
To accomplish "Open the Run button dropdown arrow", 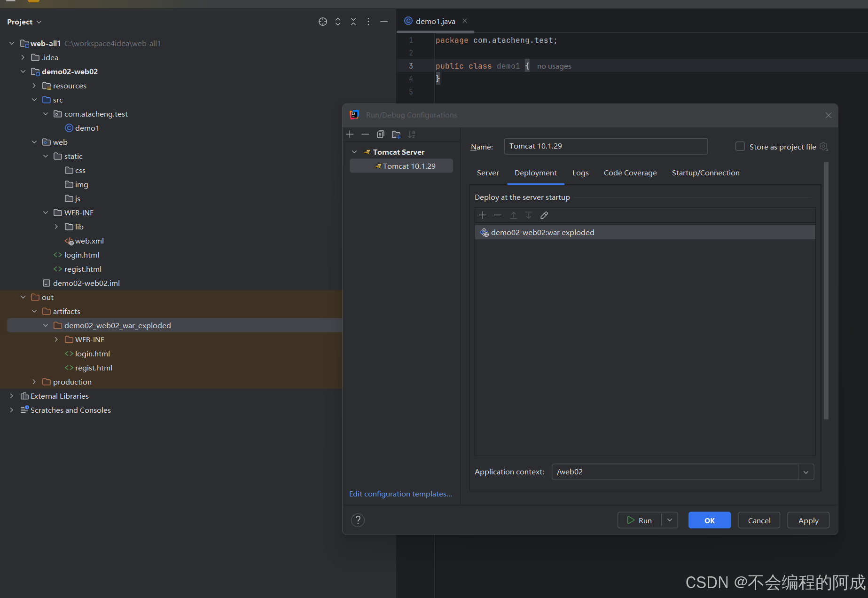I will coord(670,520).
